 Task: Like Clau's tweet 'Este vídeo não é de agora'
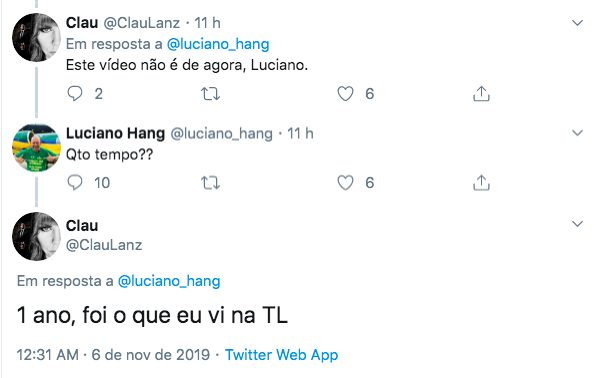(345, 94)
